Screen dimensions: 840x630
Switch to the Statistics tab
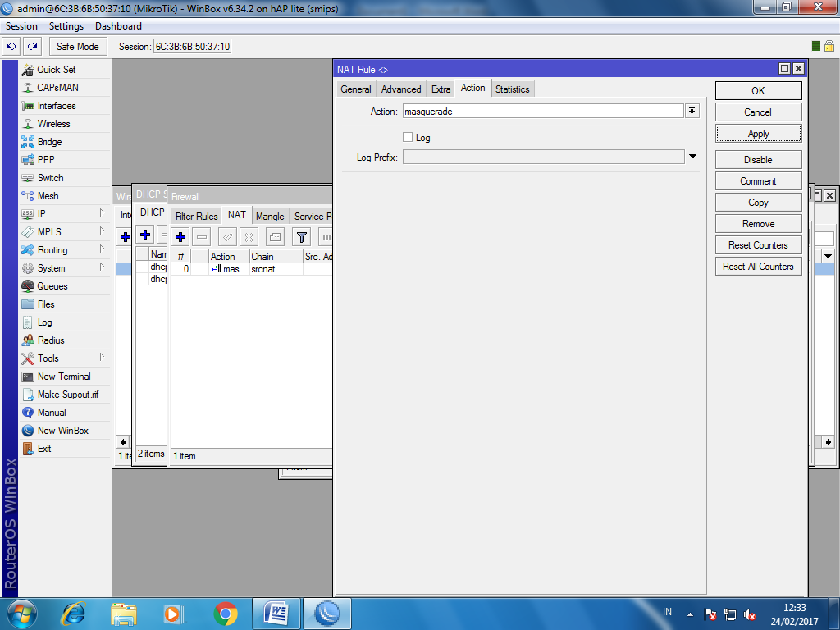(512, 89)
